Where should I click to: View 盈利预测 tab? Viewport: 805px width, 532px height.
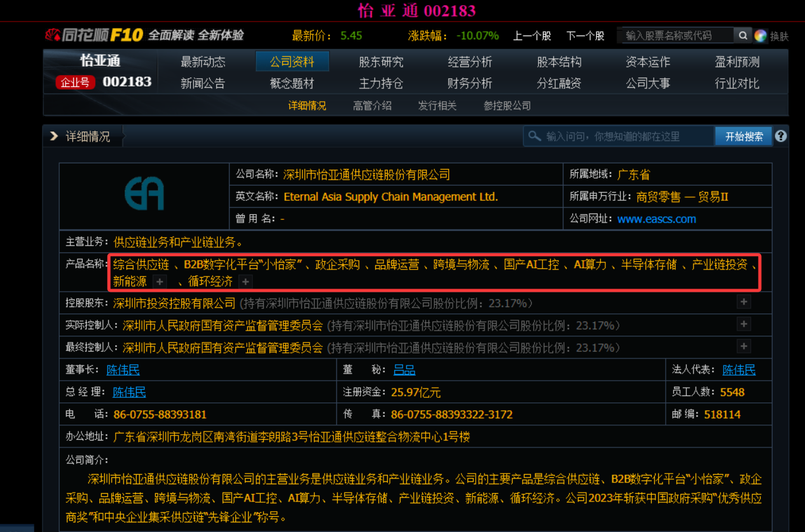click(x=737, y=62)
